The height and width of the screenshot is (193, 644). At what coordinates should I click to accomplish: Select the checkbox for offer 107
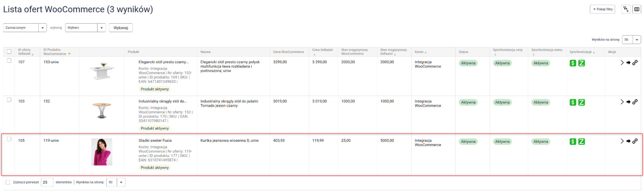(9, 61)
